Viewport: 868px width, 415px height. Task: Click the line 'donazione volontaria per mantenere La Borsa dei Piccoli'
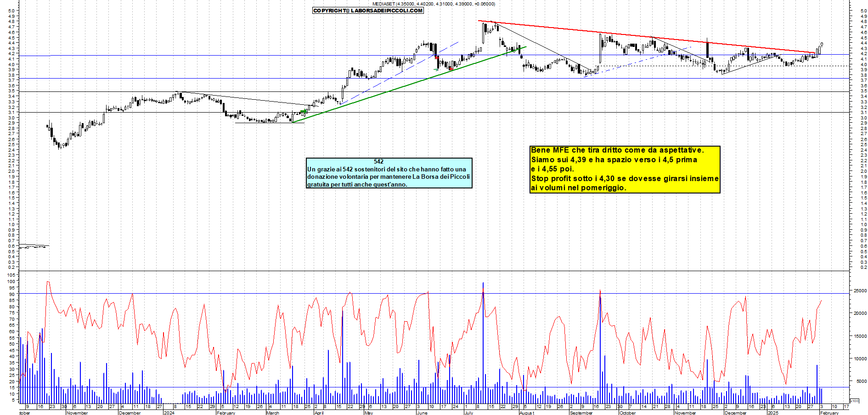[389, 176]
